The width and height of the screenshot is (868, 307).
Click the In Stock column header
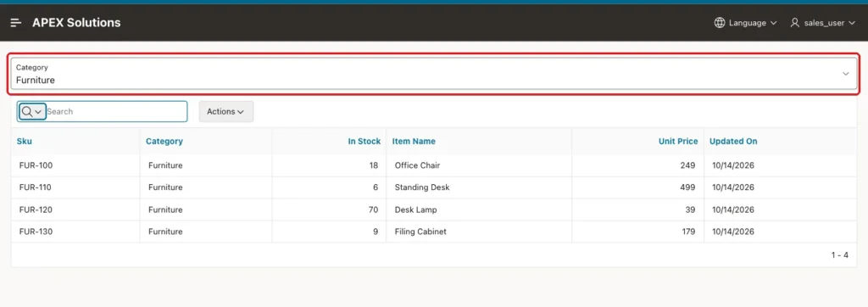[x=364, y=142]
